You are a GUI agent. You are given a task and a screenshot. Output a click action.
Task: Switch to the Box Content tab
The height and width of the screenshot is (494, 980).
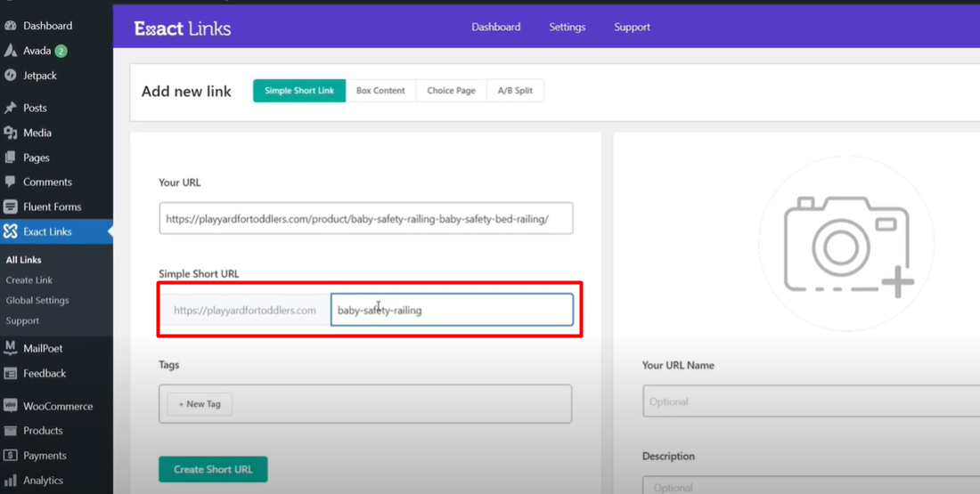click(380, 91)
